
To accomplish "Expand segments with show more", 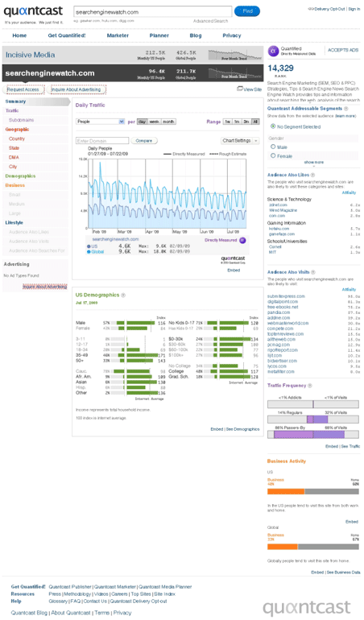I will click(x=314, y=163).
